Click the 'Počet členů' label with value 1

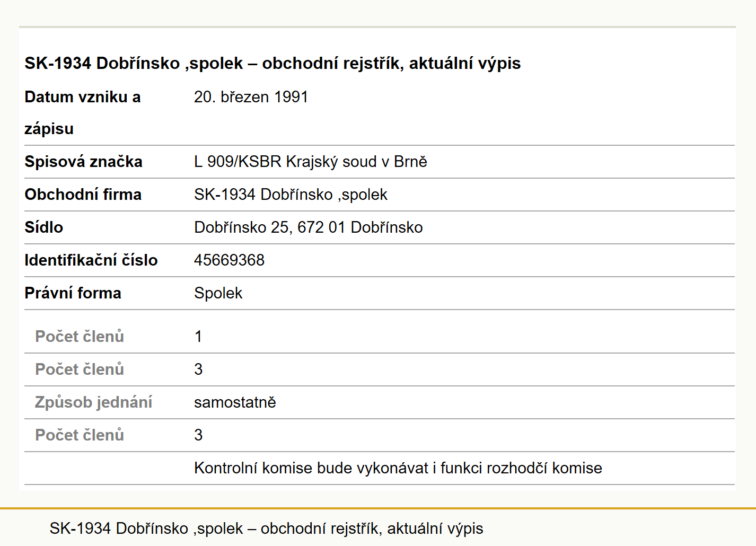pyautogui.click(x=80, y=337)
